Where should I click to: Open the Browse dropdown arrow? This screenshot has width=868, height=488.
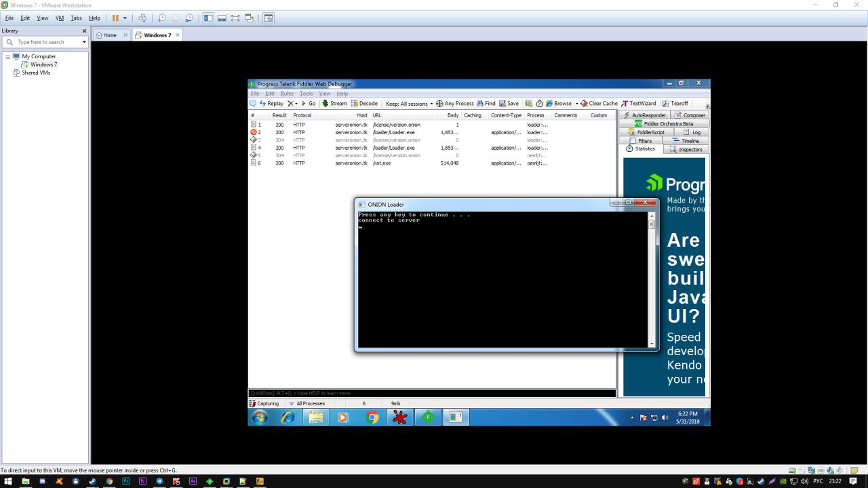(x=577, y=104)
